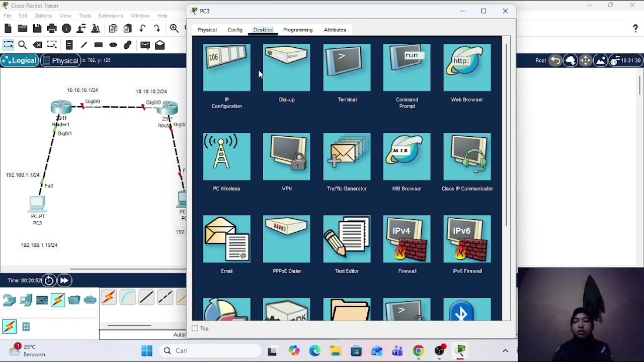Open the Windows Start menu

point(147,351)
